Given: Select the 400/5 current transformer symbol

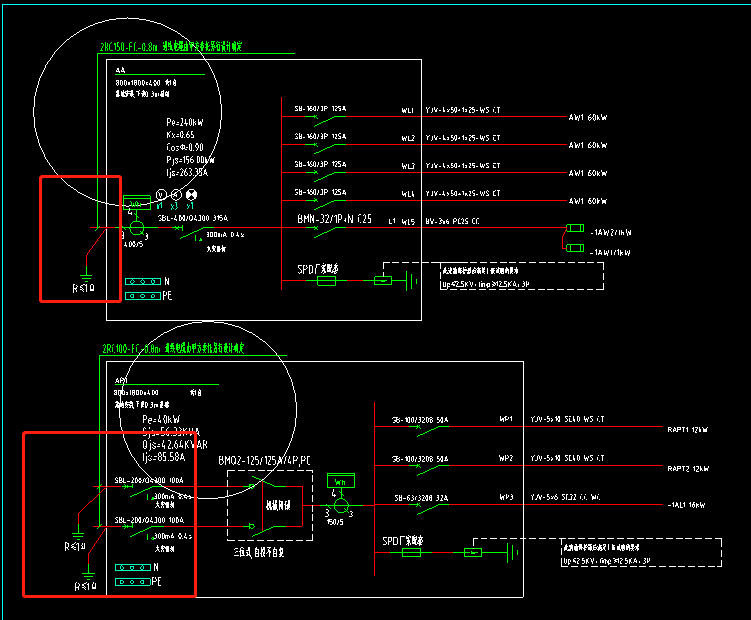Looking at the screenshot, I should [x=137, y=228].
